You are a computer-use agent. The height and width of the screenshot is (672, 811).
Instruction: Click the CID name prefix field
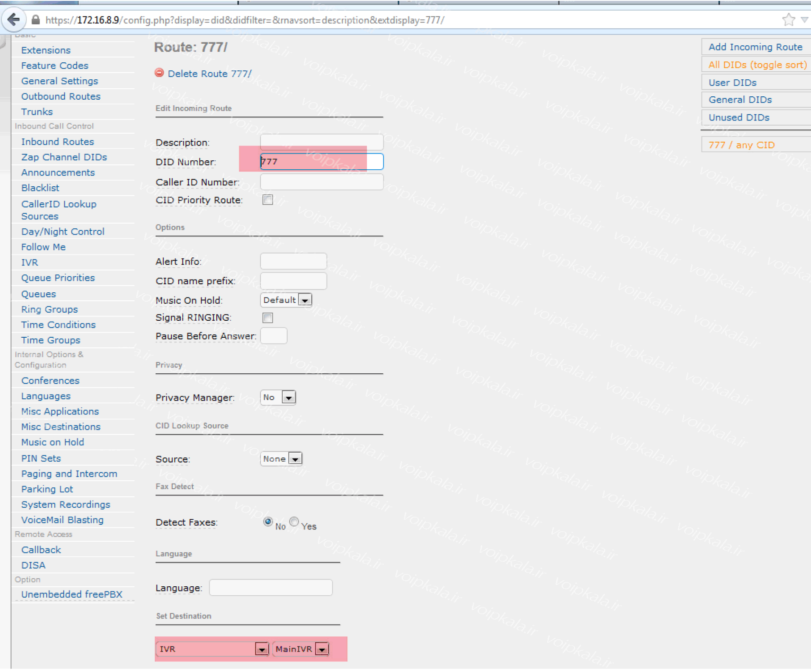point(294,281)
